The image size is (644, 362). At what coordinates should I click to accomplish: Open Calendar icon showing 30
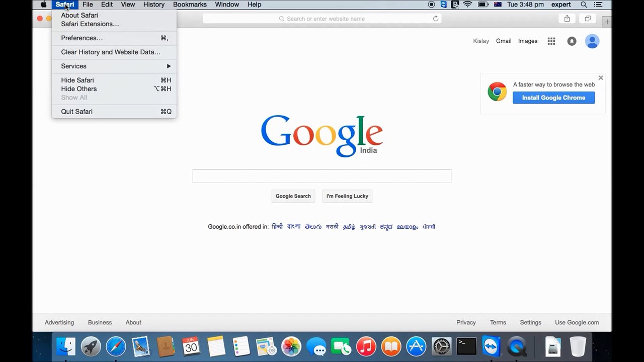pyautogui.click(x=191, y=346)
